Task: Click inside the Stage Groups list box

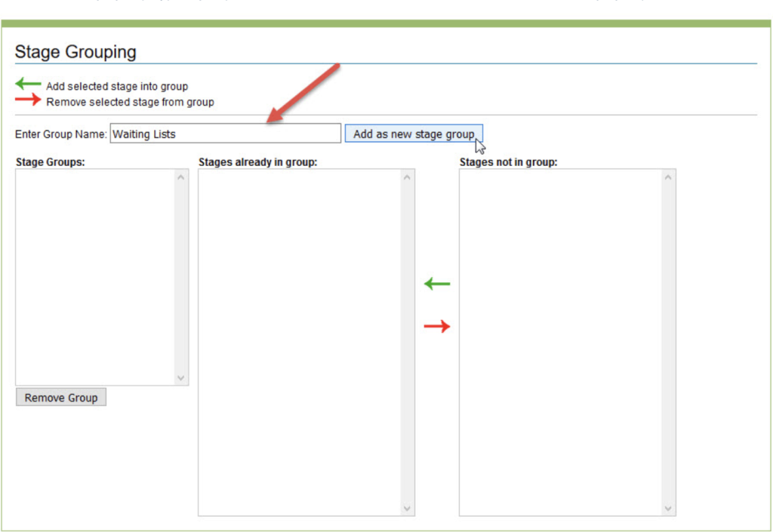Action: click(x=95, y=276)
